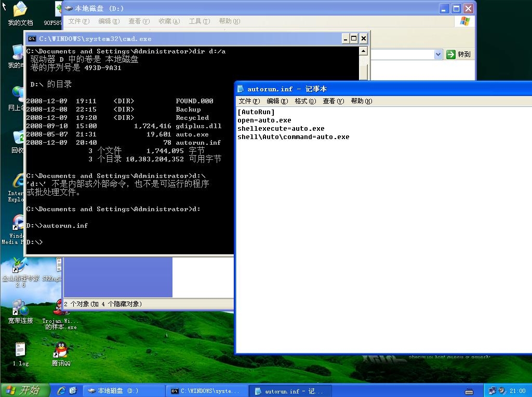
Task: Click the network tray icon
Action: (492, 391)
